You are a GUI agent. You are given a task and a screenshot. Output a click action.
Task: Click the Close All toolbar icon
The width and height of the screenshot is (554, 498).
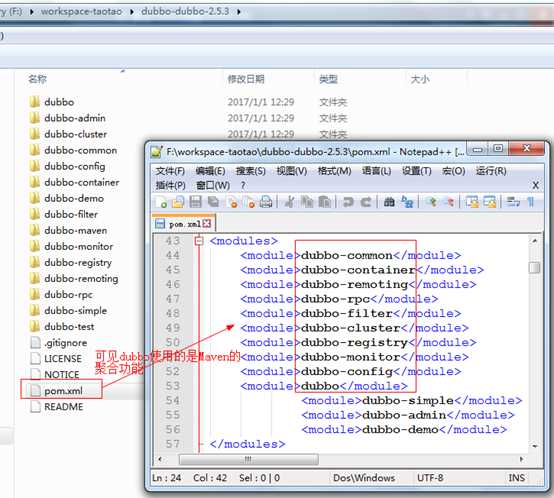click(250, 202)
